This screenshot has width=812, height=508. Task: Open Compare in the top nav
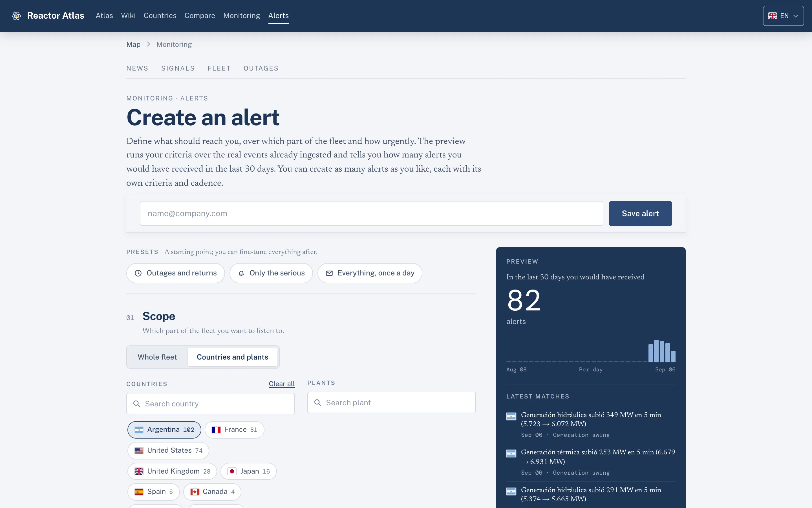200,16
